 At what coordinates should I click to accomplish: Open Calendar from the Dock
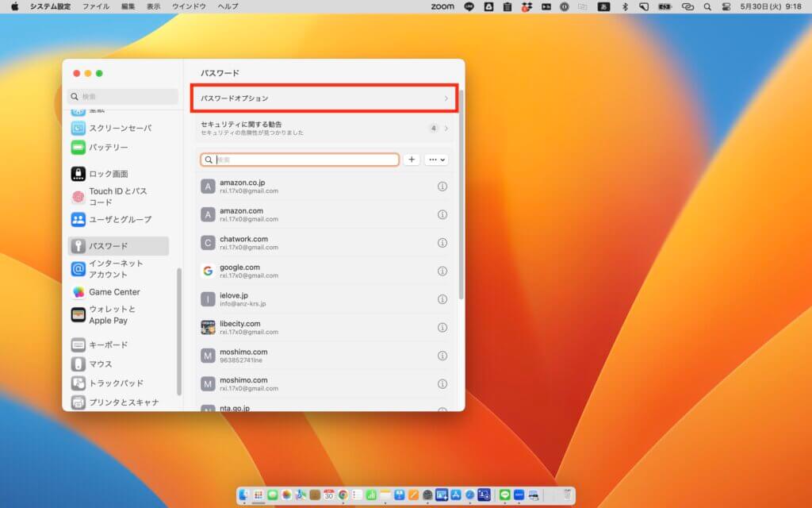tap(329, 495)
